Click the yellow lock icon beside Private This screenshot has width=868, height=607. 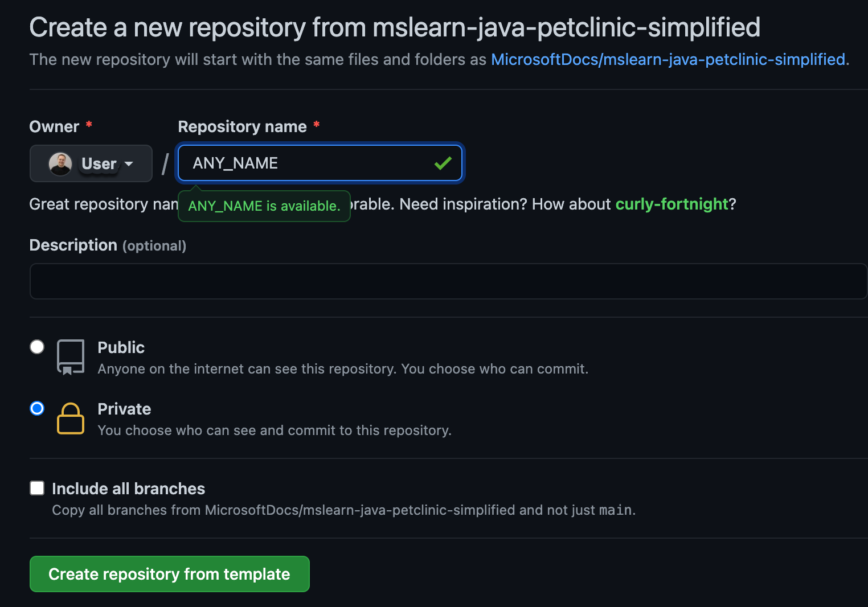pos(71,419)
